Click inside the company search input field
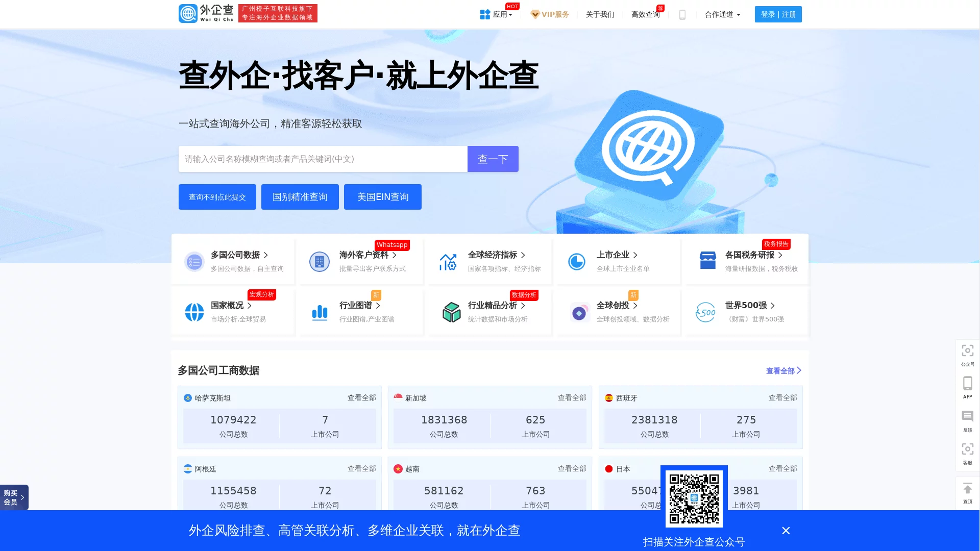 pyautogui.click(x=322, y=159)
